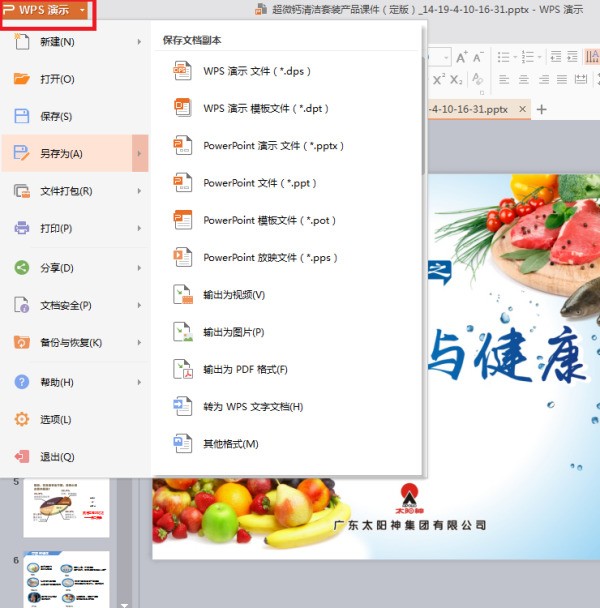Image resolution: width=600 pixels, height=608 pixels.
Task: Open the WPS 演示 application menu button
Action: 48,10
